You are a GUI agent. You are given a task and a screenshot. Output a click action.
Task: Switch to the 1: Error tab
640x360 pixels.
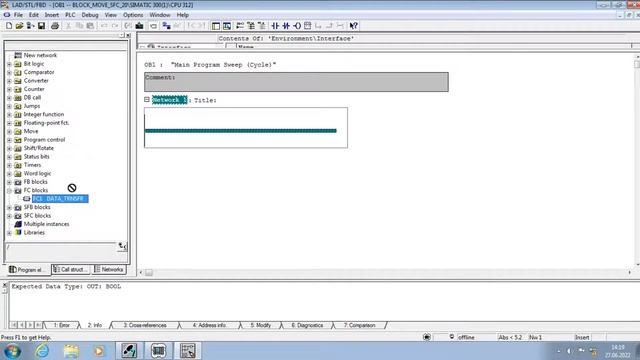[x=62, y=325]
